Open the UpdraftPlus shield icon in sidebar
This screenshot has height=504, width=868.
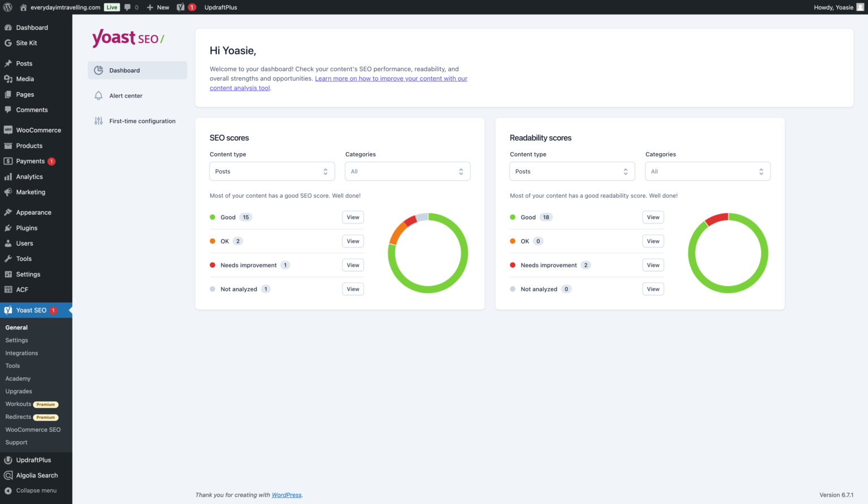point(8,459)
